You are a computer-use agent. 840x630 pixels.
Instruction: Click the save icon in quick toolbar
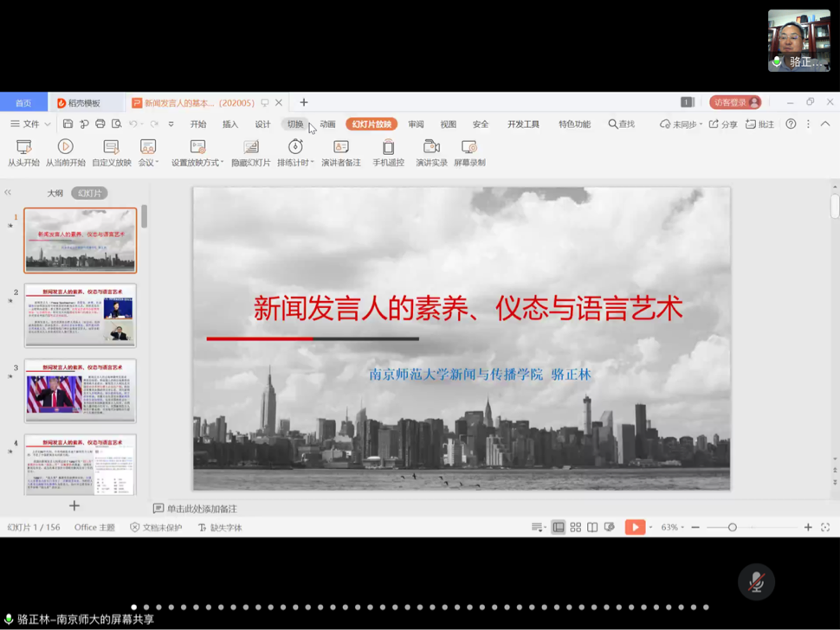(x=68, y=125)
